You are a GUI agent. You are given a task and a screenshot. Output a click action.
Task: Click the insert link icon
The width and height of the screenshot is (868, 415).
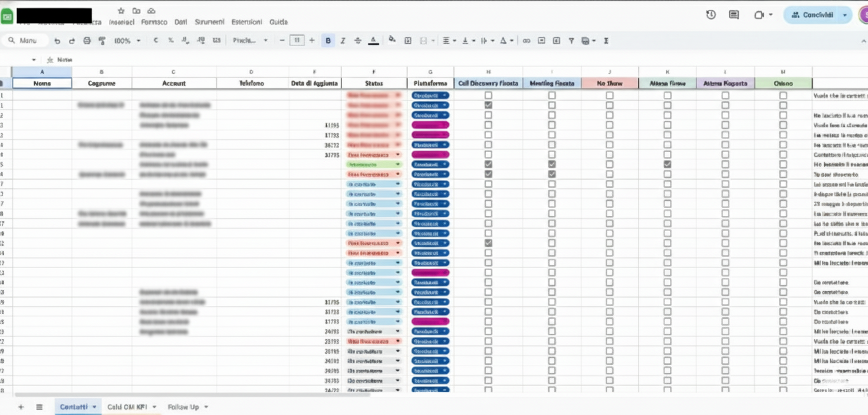526,41
